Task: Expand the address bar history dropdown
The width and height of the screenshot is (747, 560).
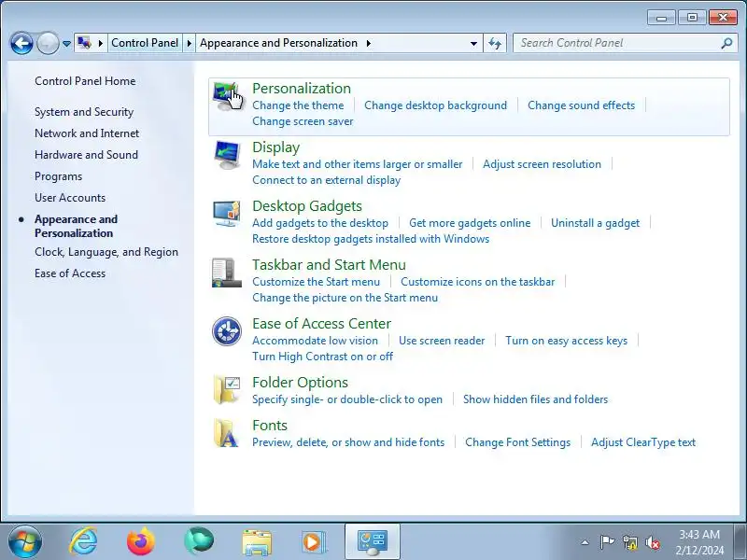Action: 473,43
